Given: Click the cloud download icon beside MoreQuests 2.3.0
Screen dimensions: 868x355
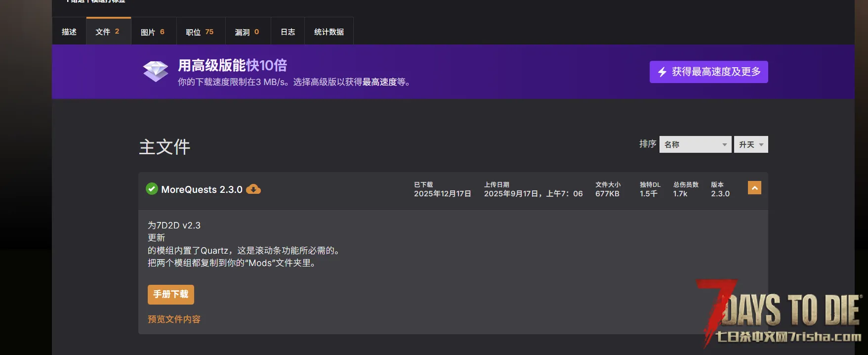Looking at the screenshot, I should pos(253,189).
